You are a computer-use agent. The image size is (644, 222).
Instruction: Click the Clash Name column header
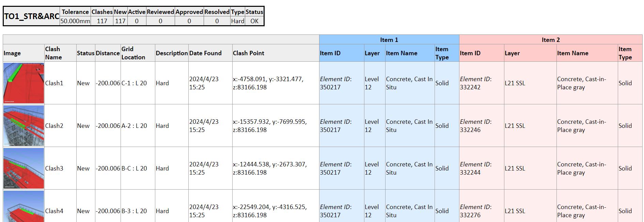coord(53,53)
